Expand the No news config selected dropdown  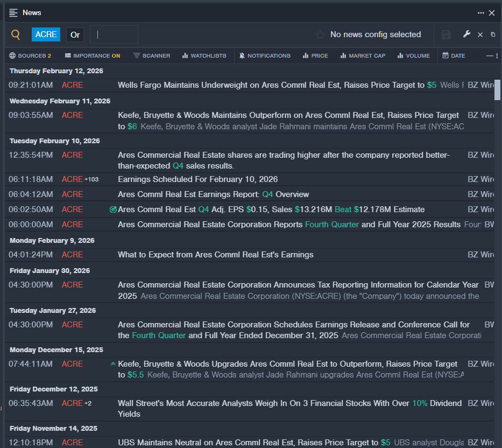[375, 34]
